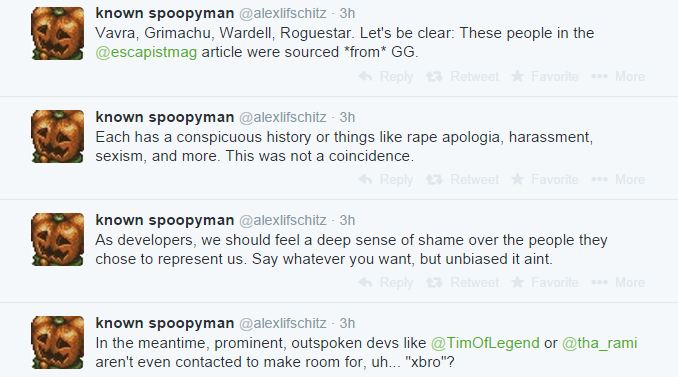Open 'known spoopyman' name on second tweet
The width and height of the screenshot is (678, 377).
(x=165, y=117)
